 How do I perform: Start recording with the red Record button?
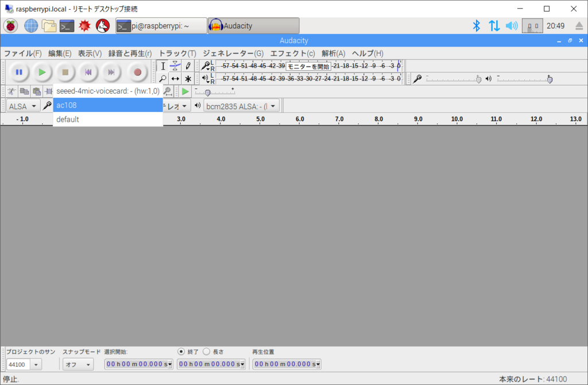(x=138, y=72)
